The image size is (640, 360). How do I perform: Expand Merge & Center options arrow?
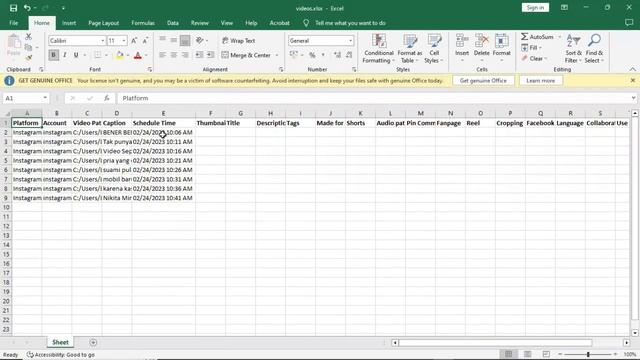pyautogui.click(x=277, y=55)
